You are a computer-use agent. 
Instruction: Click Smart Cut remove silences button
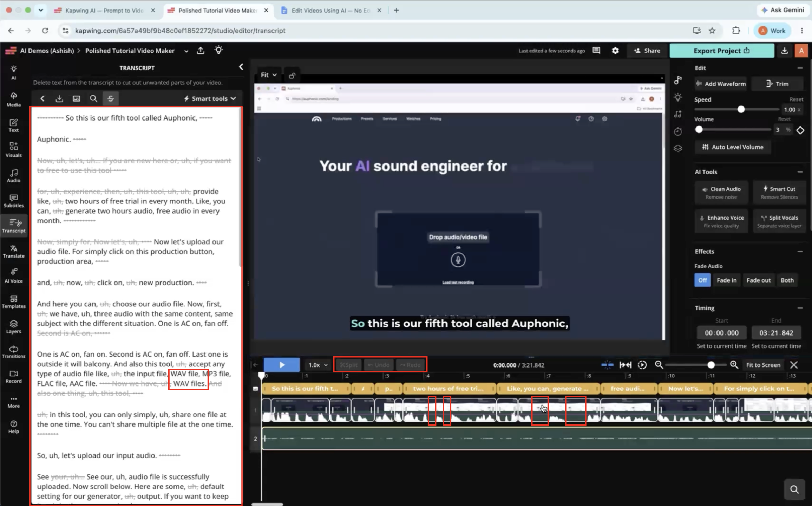(x=779, y=192)
